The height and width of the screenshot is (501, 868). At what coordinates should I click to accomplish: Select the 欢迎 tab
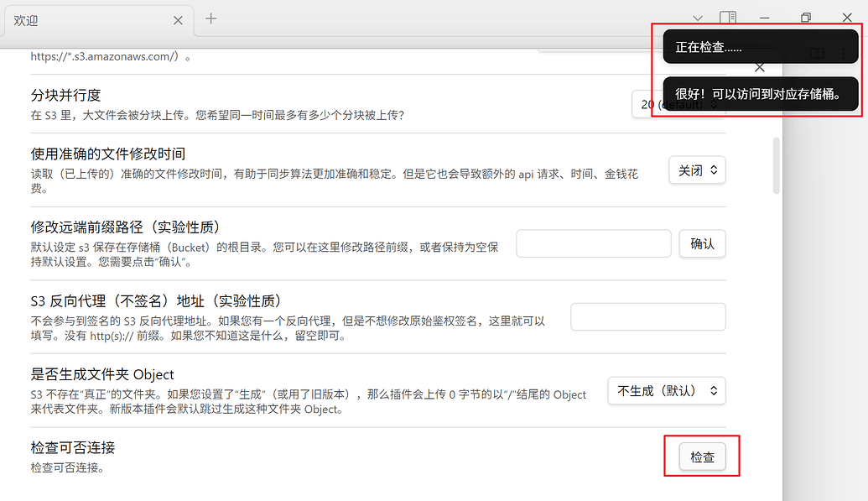point(89,20)
